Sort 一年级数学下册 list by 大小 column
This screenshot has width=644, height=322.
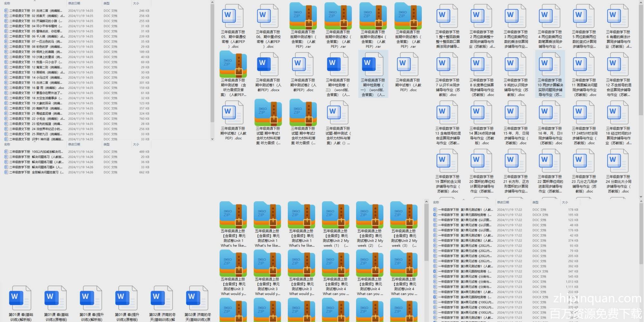pos(565,202)
